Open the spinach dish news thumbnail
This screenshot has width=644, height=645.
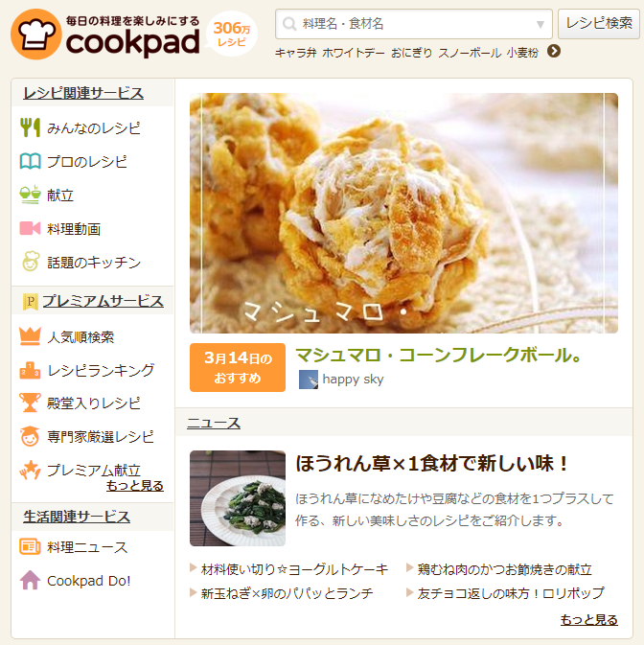(238, 498)
